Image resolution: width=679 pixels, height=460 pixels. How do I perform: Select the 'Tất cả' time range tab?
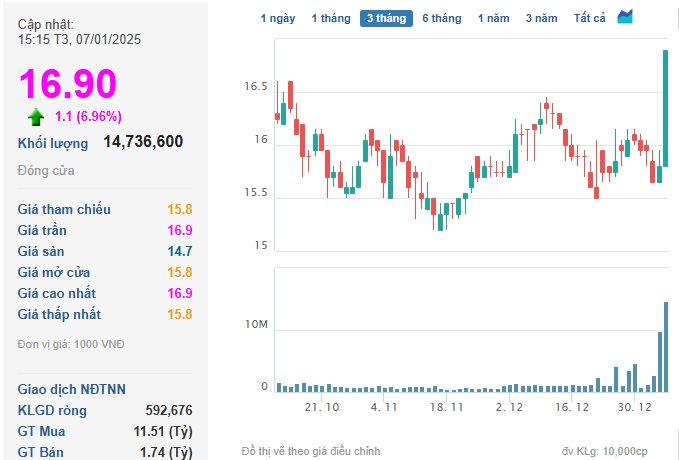pyautogui.click(x=589, y=18)
